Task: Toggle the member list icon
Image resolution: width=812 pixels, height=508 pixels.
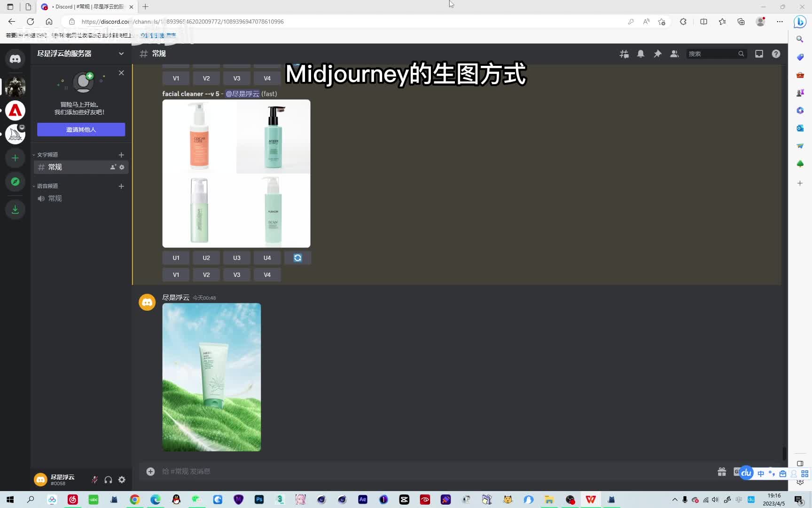Action: click(674, 54)
